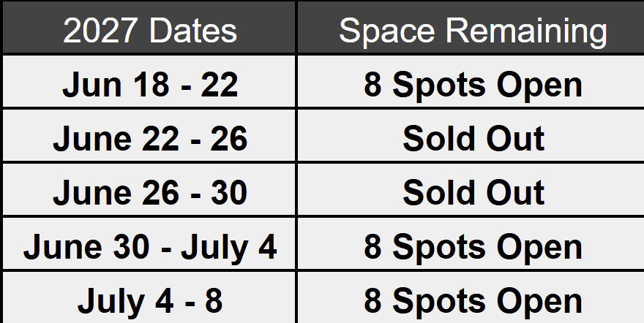Click the word "Dates" in the header
Viewport: 644px width, 323px height.
(x=193, y=31)
